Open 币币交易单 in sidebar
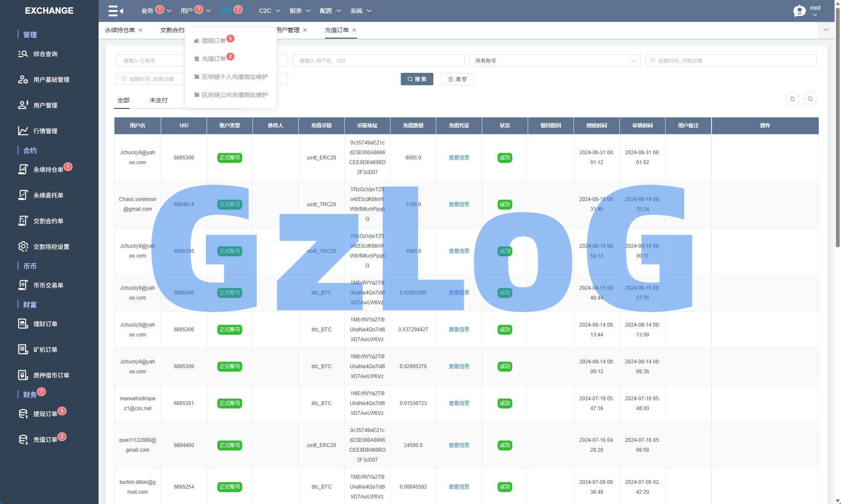841x504 pixels. (x=49, y=285)
